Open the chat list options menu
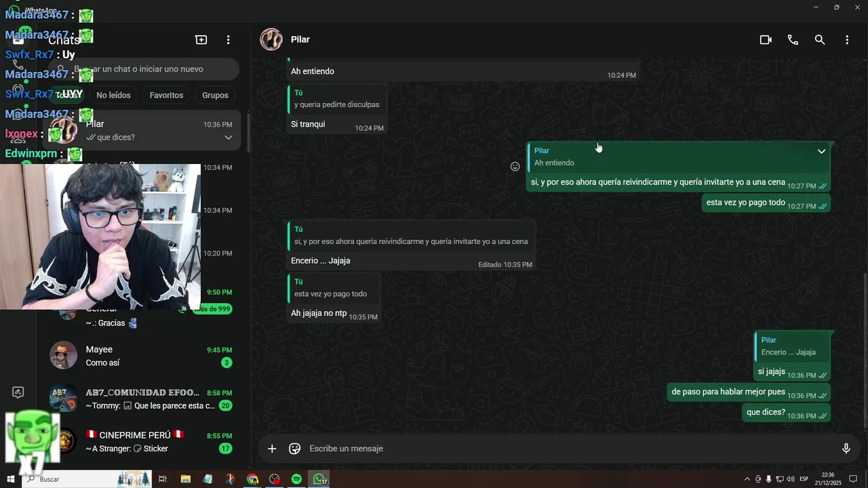The height and width of the screenshot is (488, 868). coord(229,40)
